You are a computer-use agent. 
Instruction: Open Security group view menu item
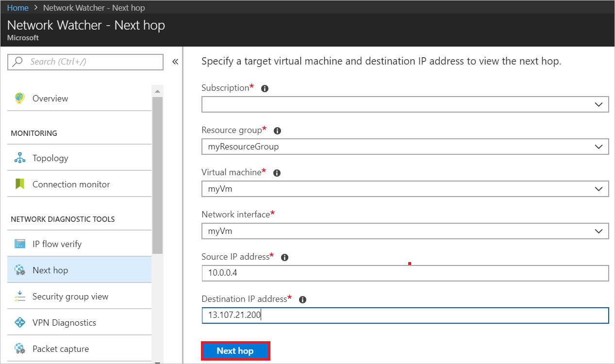70,296
